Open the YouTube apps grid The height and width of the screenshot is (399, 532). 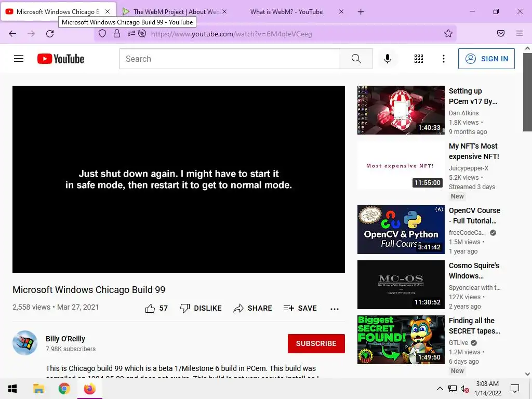point(419,59)
